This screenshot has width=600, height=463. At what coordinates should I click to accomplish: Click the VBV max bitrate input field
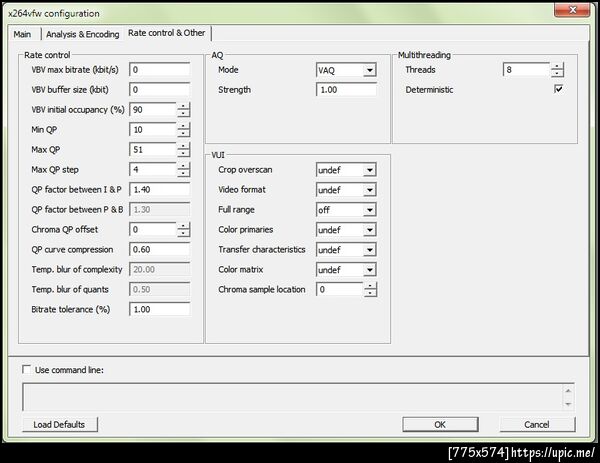click(160, 70)
